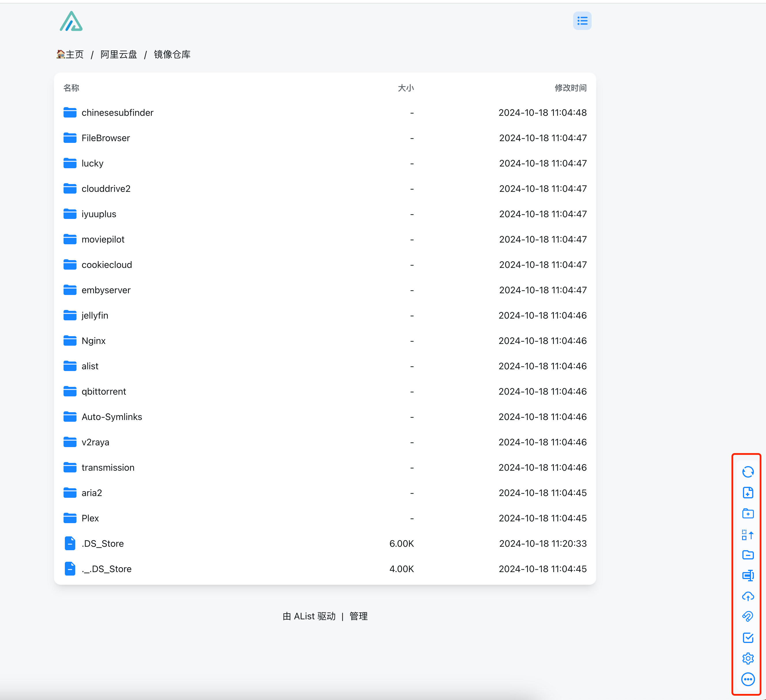Click the modified time of the Plex row
The height and width of the screenshot is (700, 766).
pyautogui.click(x=543, y=518)
